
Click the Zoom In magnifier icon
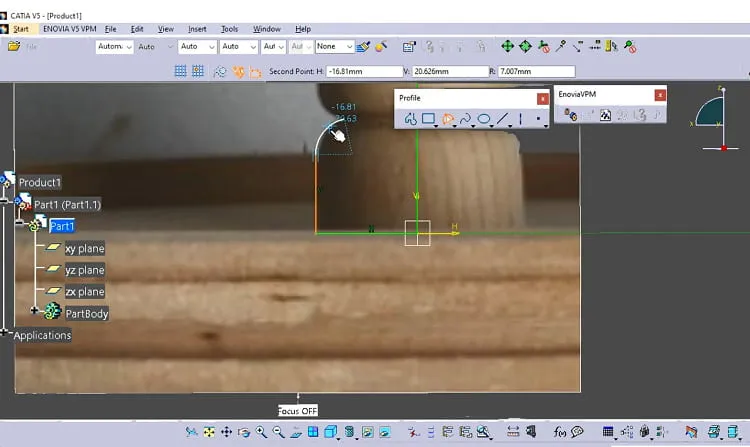[x=261, y=432]
